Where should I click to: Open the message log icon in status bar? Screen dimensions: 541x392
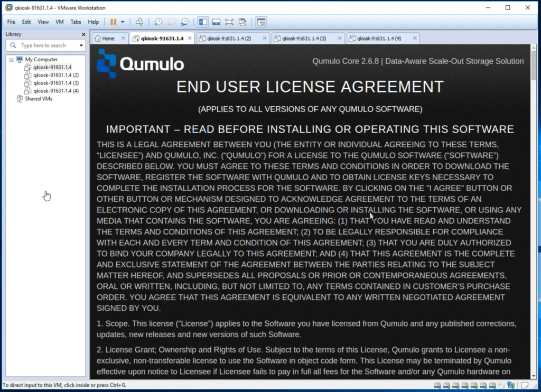[x=525, y=386]
